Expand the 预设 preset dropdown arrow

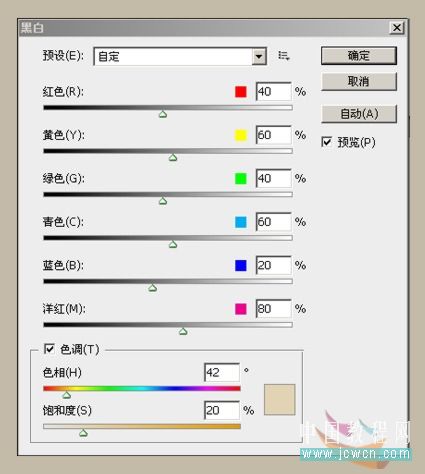259,56
